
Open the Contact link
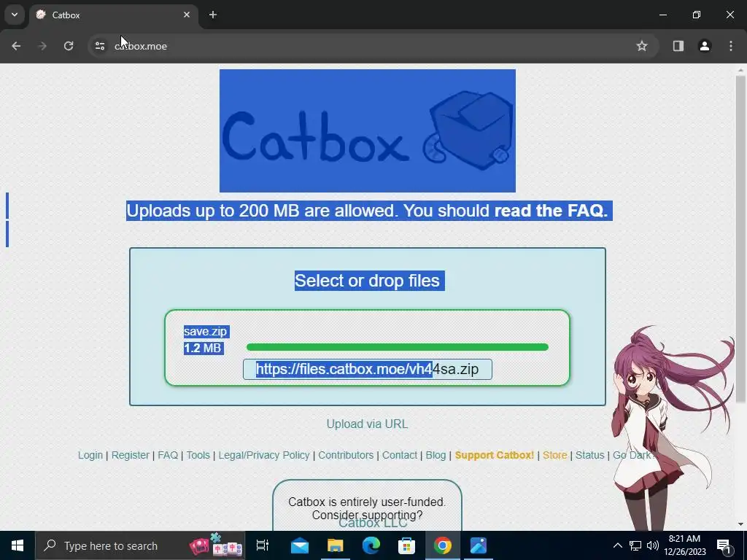pos(400,455)
